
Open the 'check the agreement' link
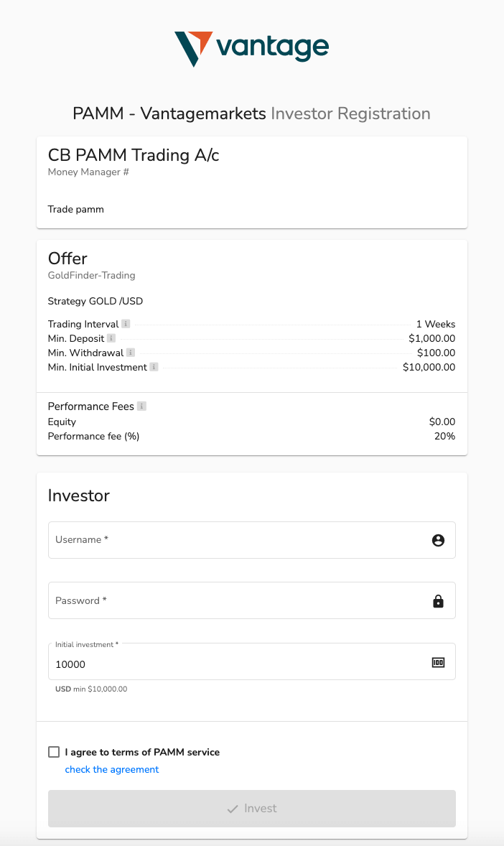(x=111, y=769)
